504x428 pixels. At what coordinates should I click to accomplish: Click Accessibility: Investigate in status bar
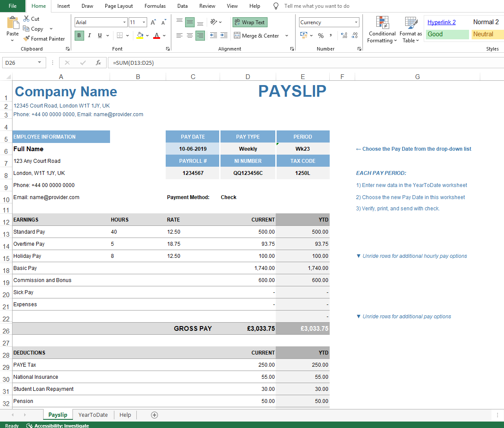[57, 425]
